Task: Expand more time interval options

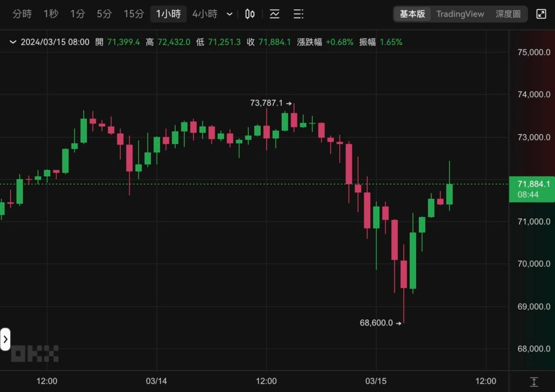Action: 229,14
